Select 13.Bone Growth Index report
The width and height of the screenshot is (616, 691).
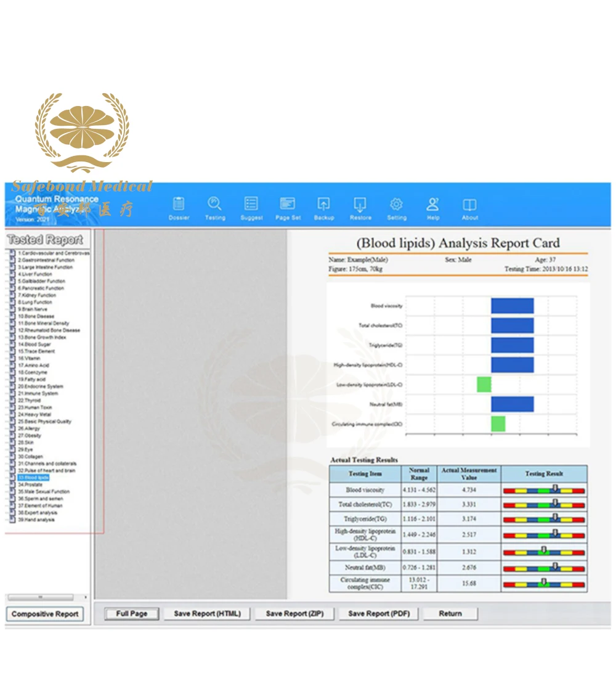pyautogui.click(x=42, y=337)
